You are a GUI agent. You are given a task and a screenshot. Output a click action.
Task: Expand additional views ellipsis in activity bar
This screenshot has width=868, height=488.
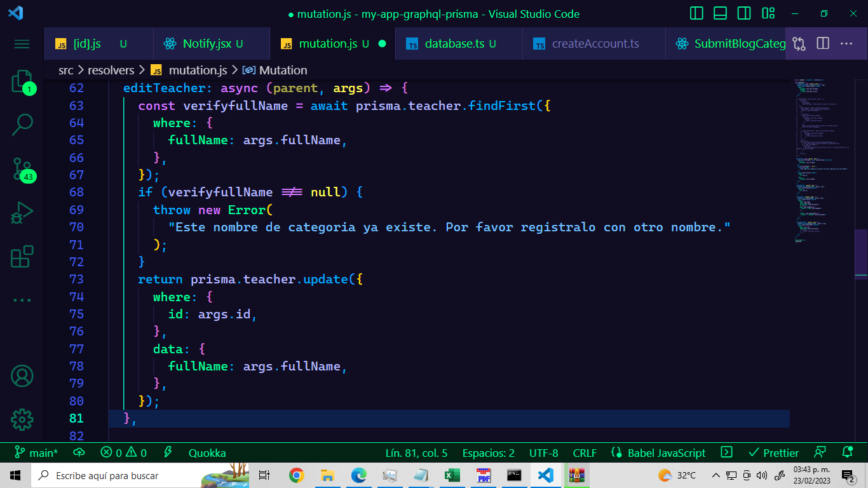point(22,300)
